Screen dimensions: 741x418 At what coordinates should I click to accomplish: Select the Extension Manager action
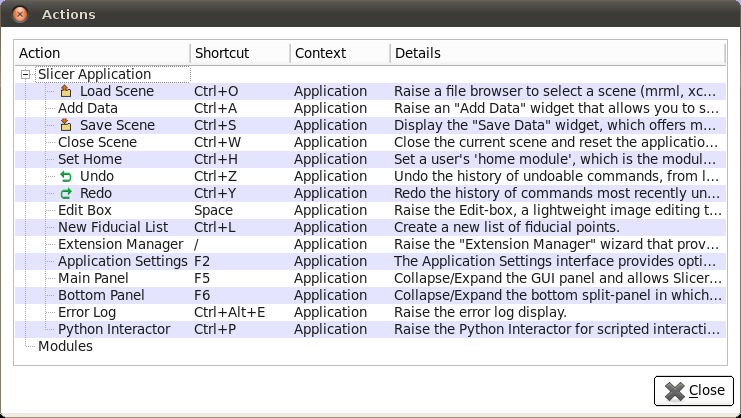click(120, 244)
